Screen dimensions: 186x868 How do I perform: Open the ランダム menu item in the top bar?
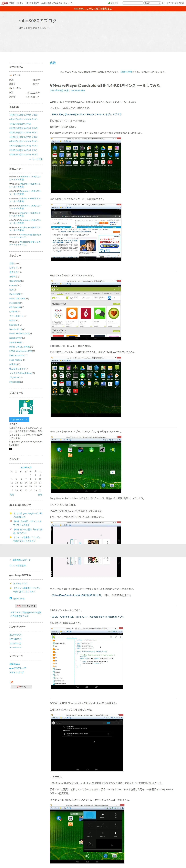pos(20,3)
